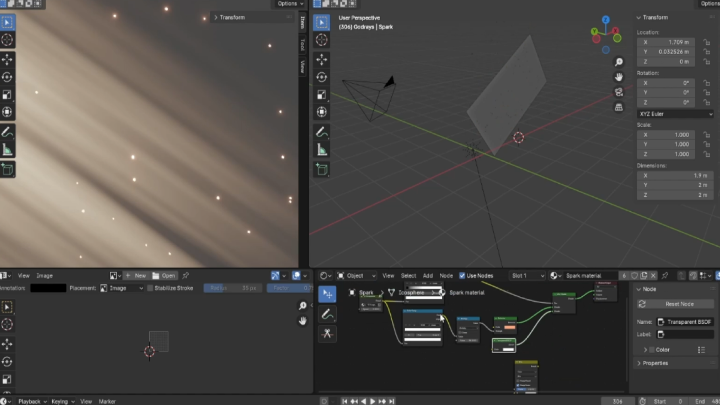Select the node editor Select Box tool
The width and height of the screenshot is (720, 405).
point(327,294)
